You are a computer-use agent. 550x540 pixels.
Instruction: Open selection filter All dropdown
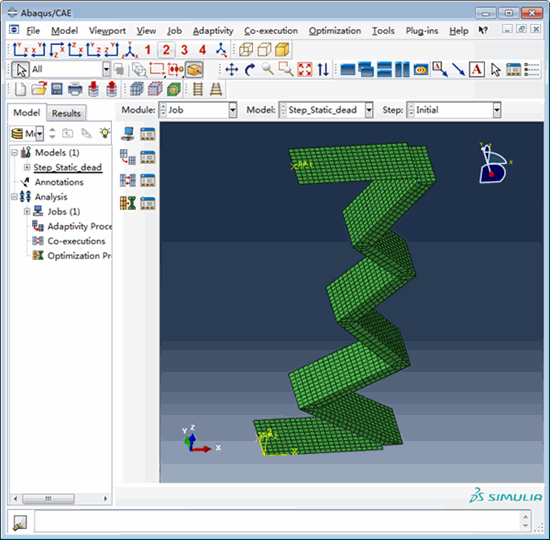(x=106, y=69)
